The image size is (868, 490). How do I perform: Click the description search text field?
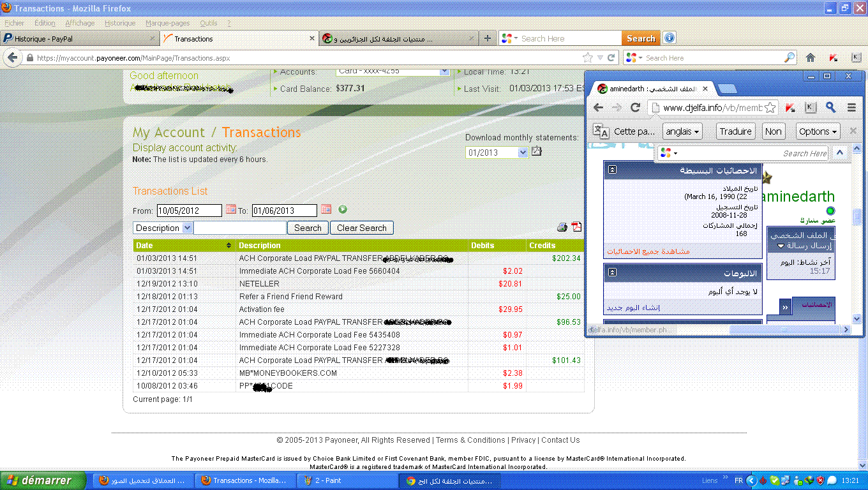click(240, 228)
